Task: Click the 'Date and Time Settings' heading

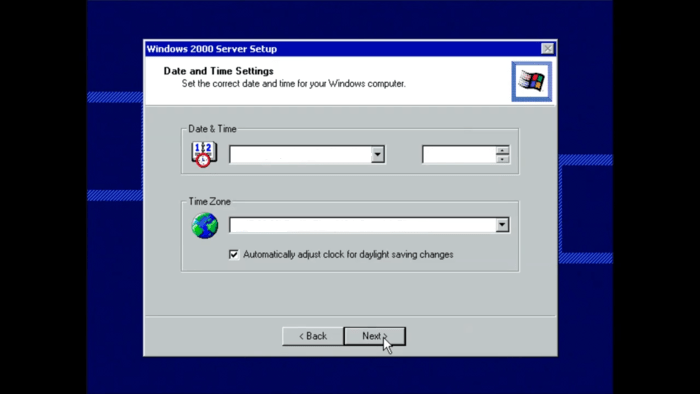Action: pos(218,71)
